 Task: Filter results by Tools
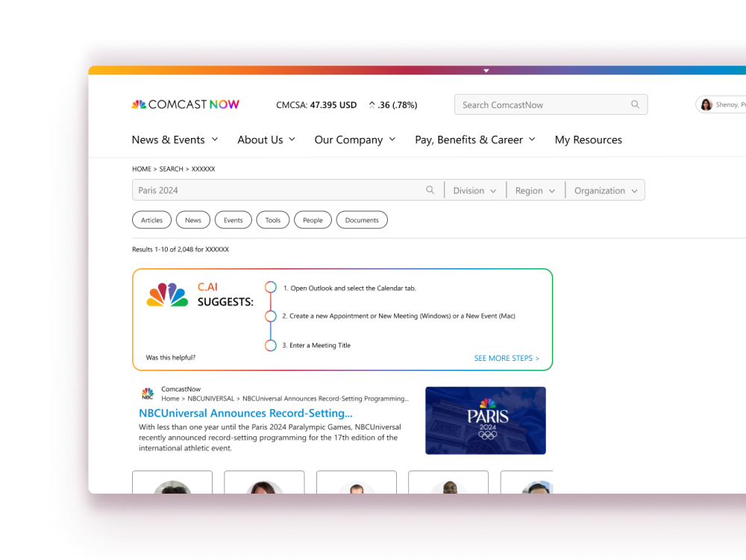click(272, 220)
